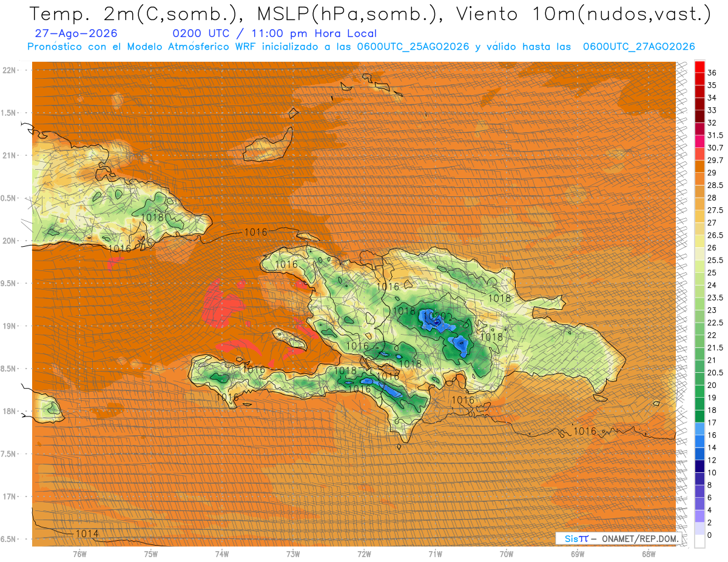Viewport: 728px width, 562px height.
Task: Click the legend value "31.5"
Action: pos(715,135)
